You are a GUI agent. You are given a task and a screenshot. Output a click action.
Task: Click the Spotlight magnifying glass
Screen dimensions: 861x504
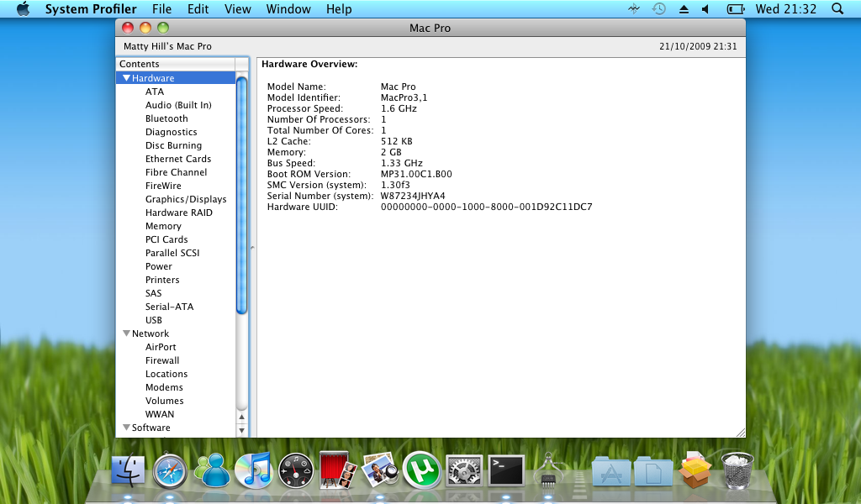[837, 8]
